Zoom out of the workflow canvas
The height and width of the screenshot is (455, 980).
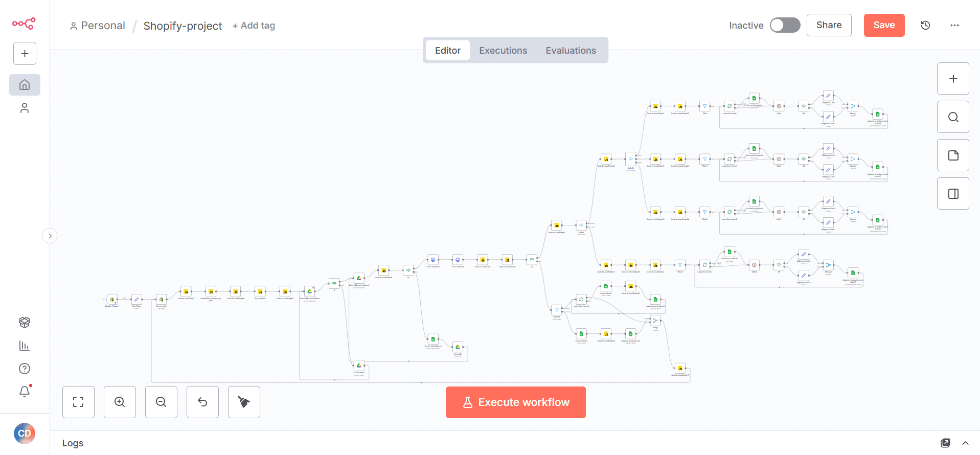coord(161,402)
